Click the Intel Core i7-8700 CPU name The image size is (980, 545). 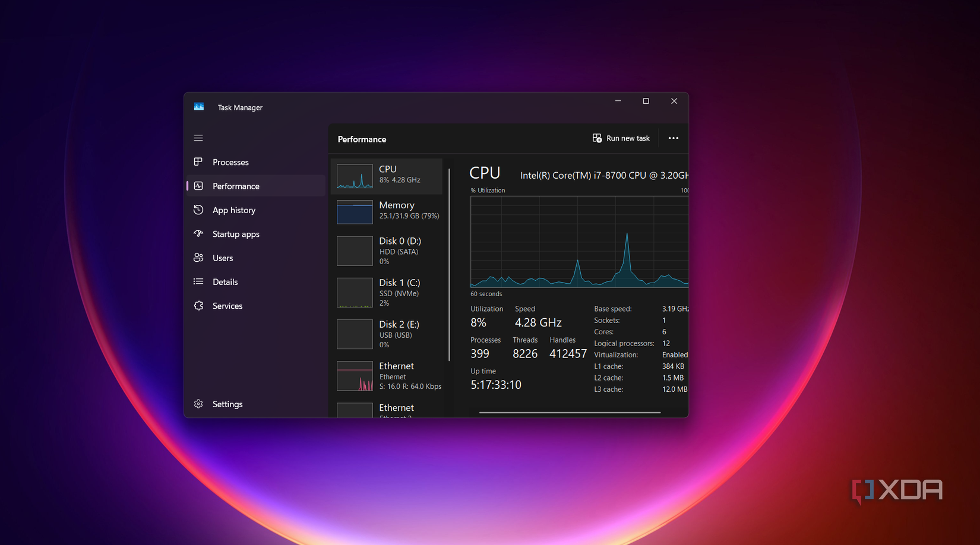[604, 175]
